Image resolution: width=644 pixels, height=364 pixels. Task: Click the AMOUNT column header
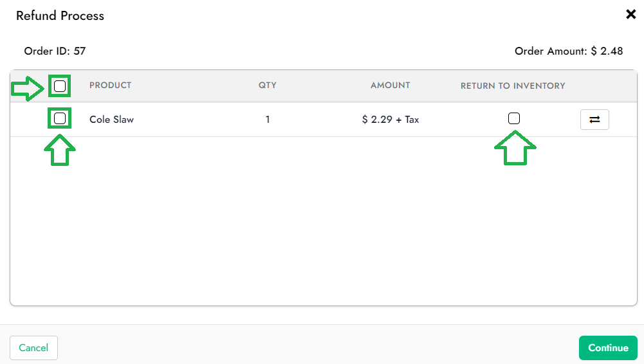click(x=390, y=86)
